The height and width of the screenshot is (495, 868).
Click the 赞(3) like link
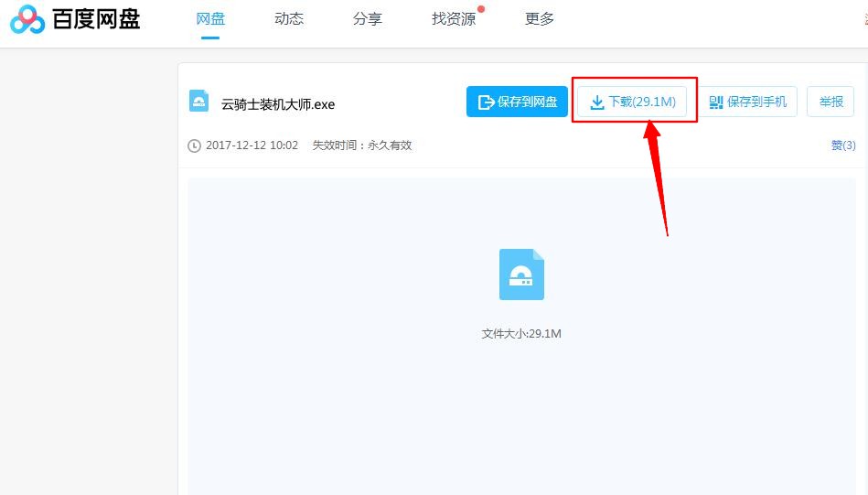[x=843, y=145]
